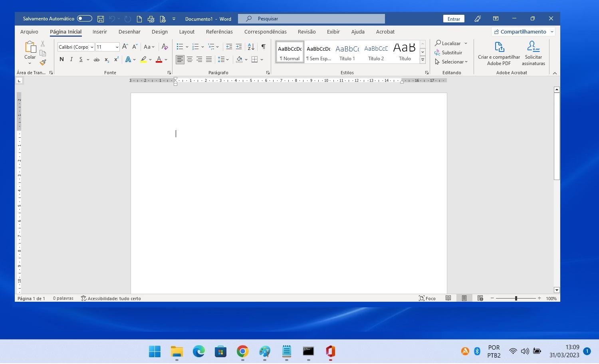Toggle Salvamento Automático switch
Image resolution: width=599 pixels, height=364 pixels.
84,18
